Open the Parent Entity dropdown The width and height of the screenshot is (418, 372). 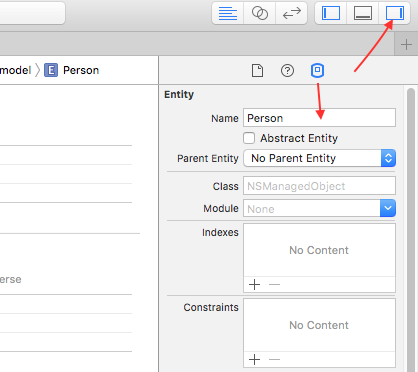click(x=319, y=158)
